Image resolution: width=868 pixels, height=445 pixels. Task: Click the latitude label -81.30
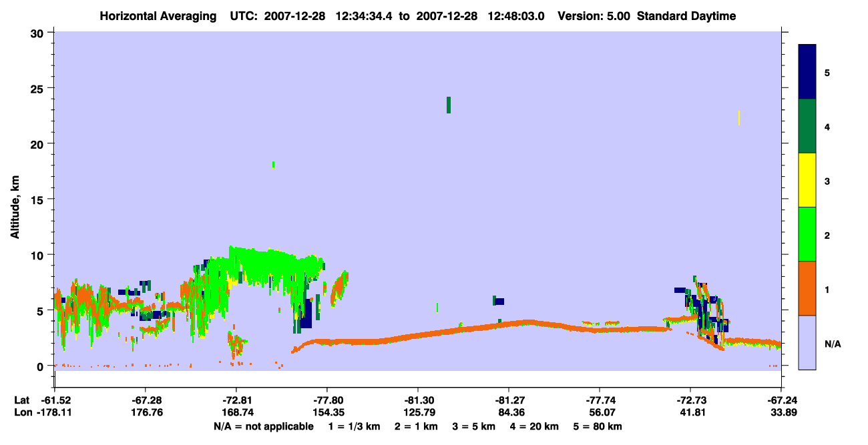417,400
